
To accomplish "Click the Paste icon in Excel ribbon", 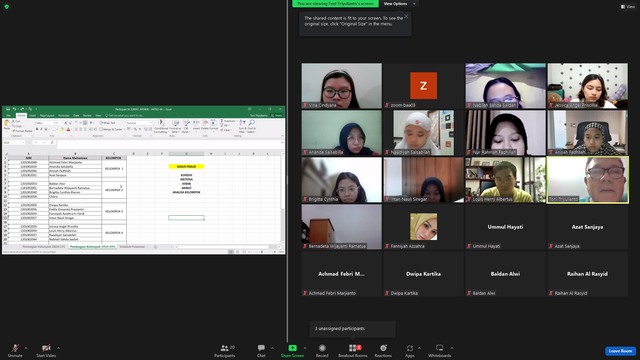I will pos(7,124).
